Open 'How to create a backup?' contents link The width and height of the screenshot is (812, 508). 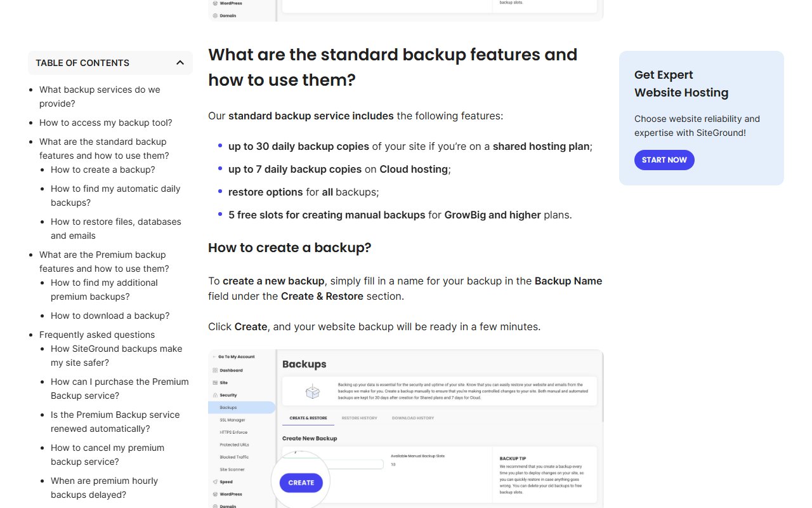103,170
